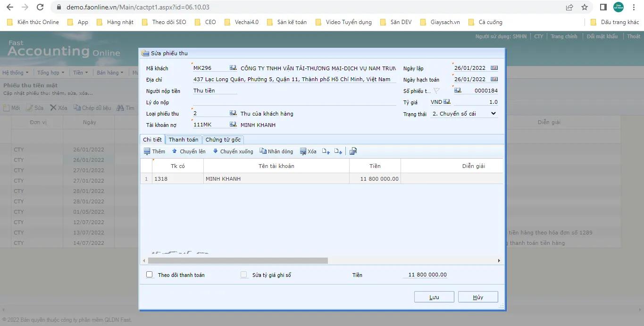Open lookup for Tài khoản nợ 111MK

point(233,125)
